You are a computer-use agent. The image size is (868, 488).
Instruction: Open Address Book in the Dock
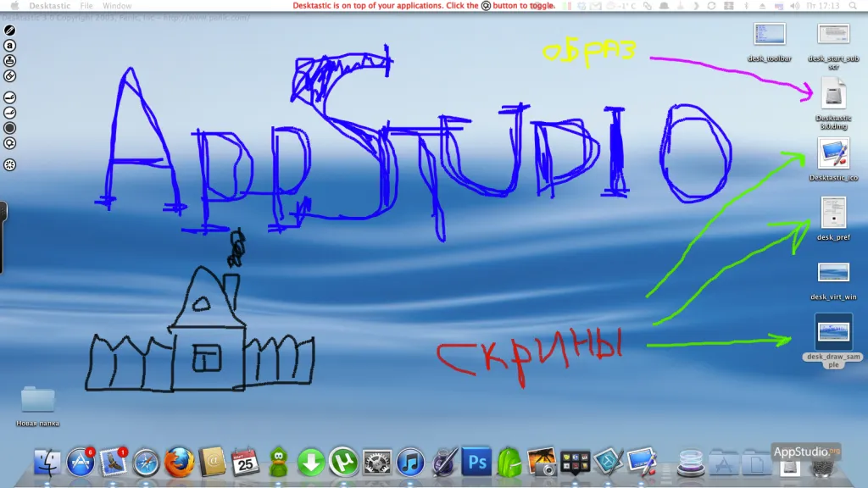(x=212, y=462)
